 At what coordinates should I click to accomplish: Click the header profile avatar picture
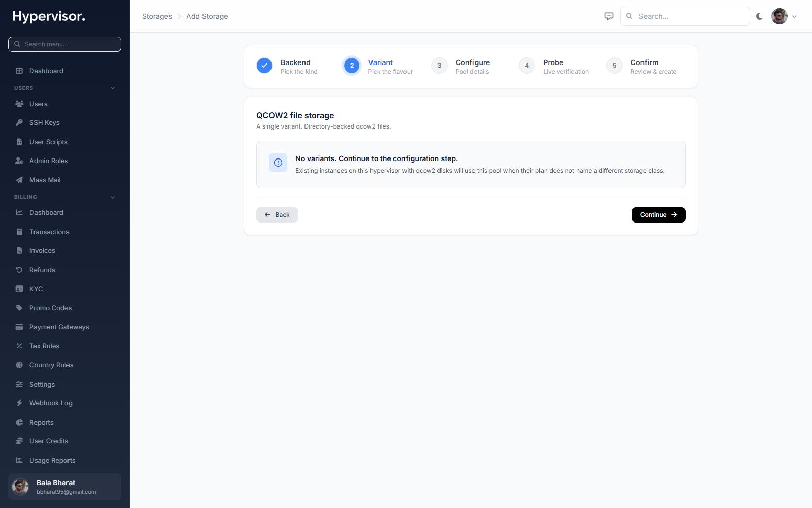click(x=780, y=16)
